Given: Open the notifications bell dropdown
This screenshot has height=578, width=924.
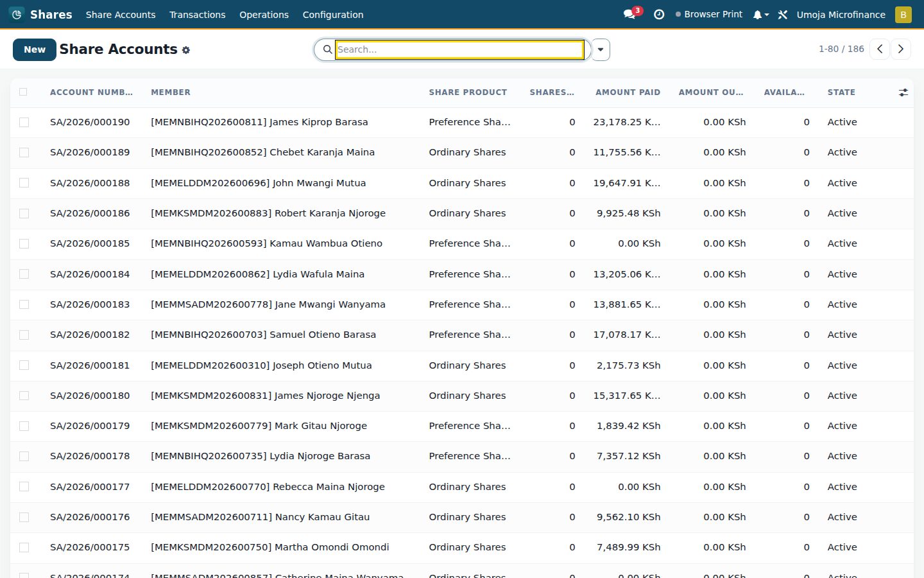Looking at the screenshot, I should [x=760, y=14].
